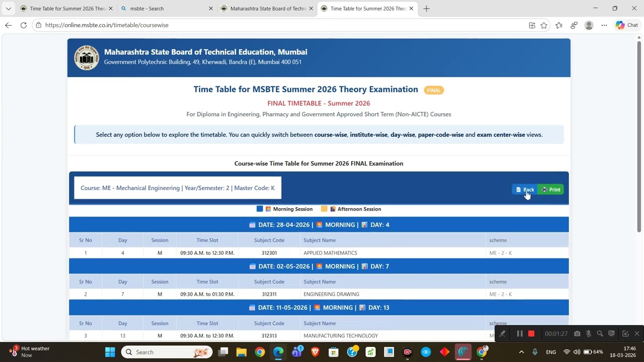Show hidden system tray icons
The width and height of the screenshot is (644, 362).
pyautogui.click(x=521, y=352)
